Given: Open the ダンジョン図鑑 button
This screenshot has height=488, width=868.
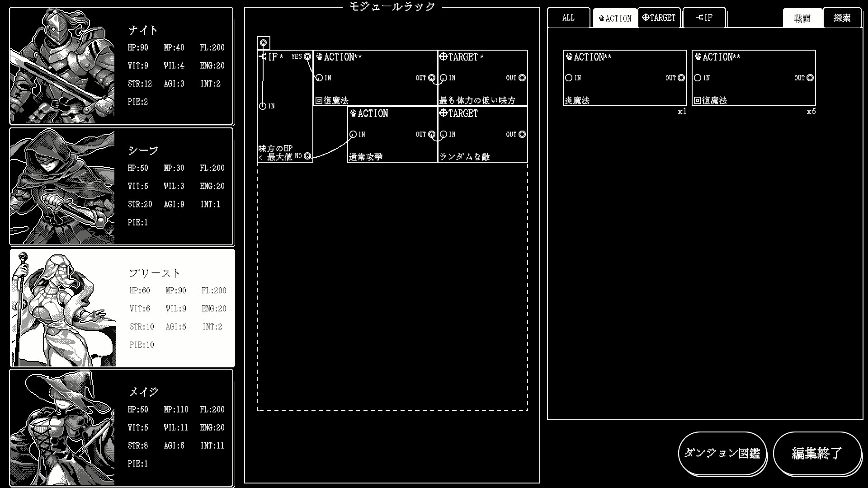Looking at the screenshot, I should [x=722, y=453].
